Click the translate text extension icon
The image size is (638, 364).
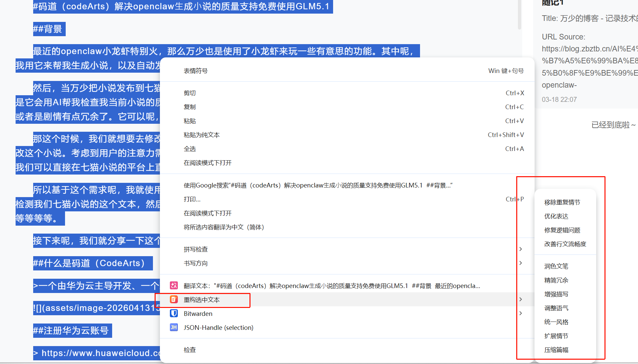(x=174, y=285)
